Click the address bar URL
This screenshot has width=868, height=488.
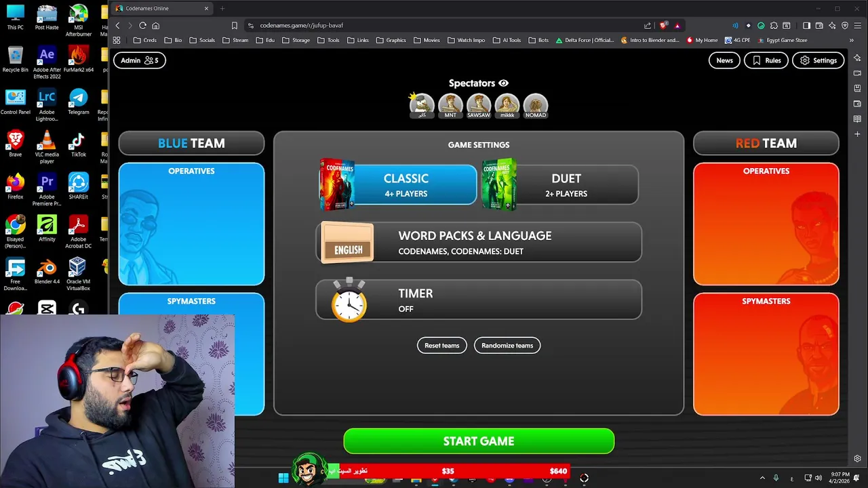coord(302,26)
